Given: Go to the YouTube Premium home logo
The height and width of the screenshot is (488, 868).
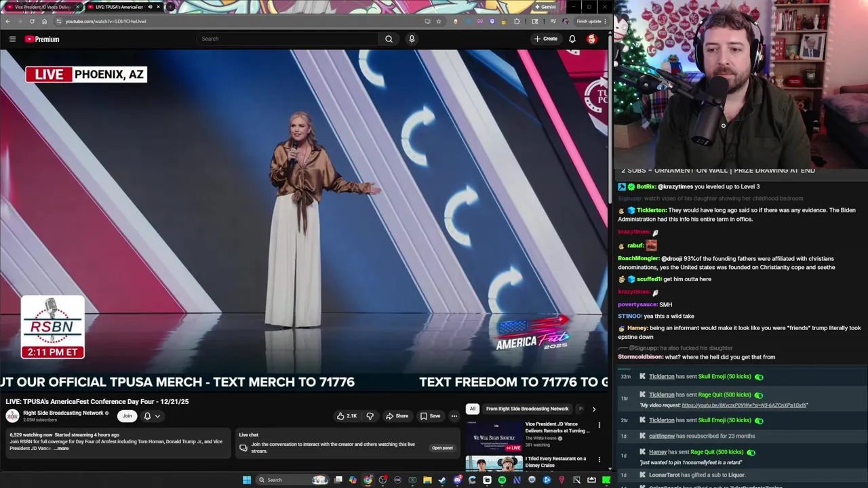Looking at the screenshot, I should [43, 39].
